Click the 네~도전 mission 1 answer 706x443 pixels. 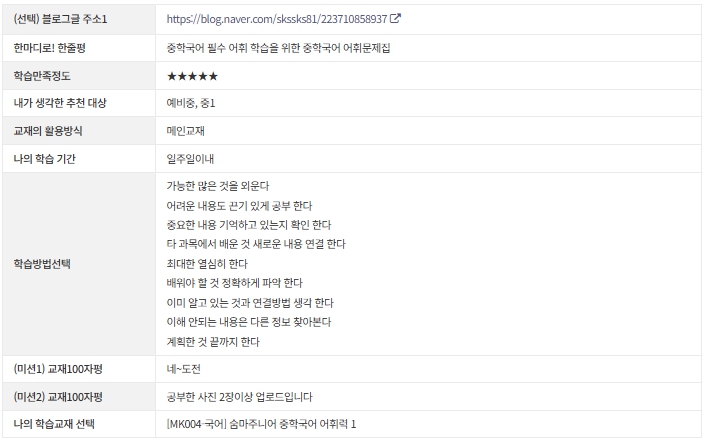[x=186, y=369]
